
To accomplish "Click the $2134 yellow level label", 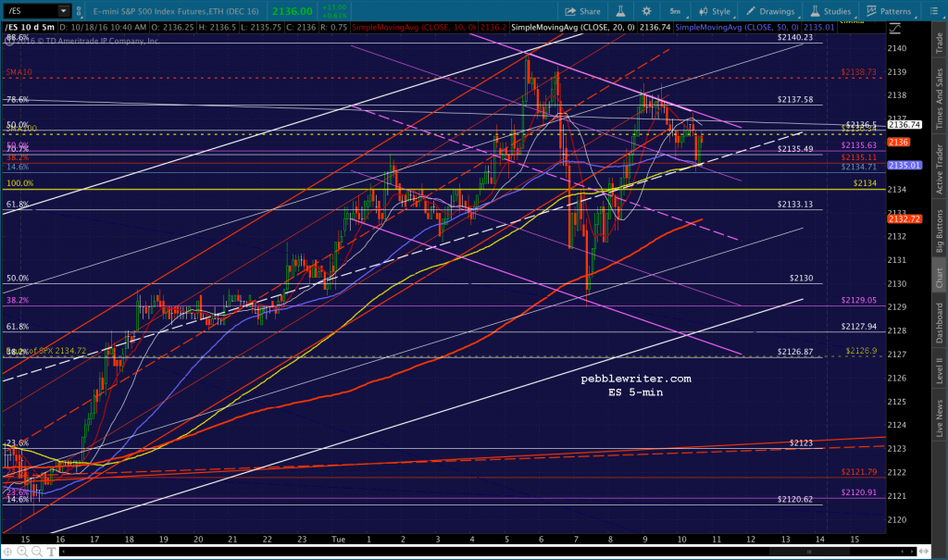I will (x=865, y=183).
